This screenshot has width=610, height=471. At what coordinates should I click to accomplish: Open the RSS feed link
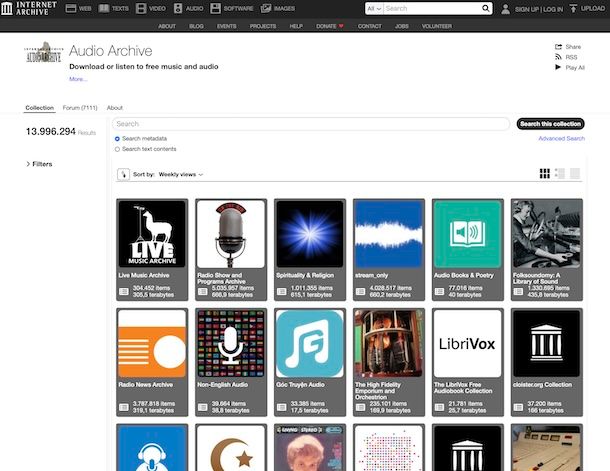click(x=566, y=57)
